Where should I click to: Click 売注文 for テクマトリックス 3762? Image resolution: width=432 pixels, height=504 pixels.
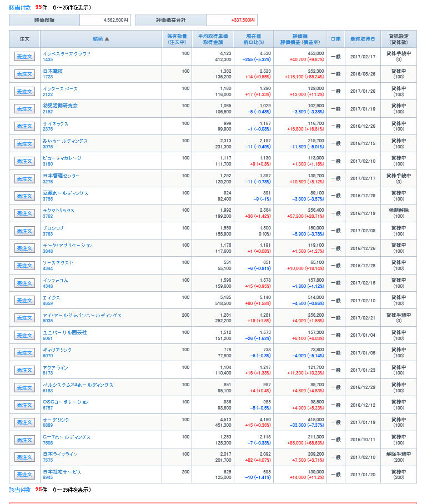click(x=25, y=213)
